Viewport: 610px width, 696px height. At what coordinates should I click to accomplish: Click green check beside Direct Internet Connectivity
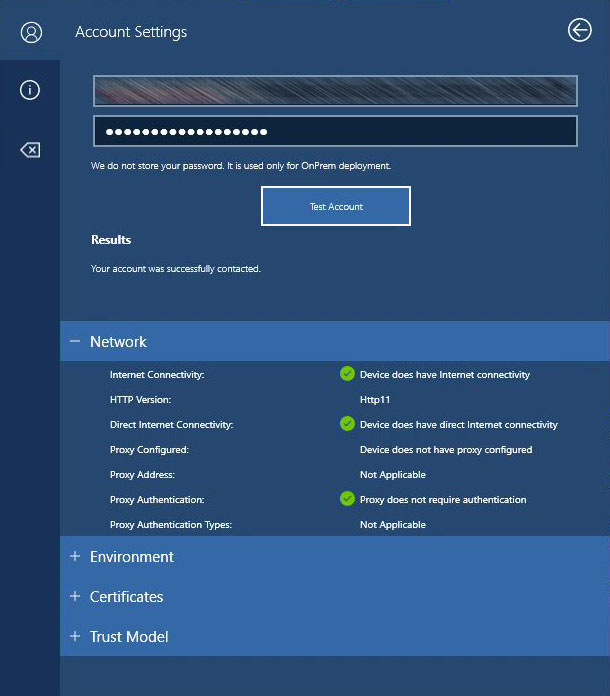[347, 424]
